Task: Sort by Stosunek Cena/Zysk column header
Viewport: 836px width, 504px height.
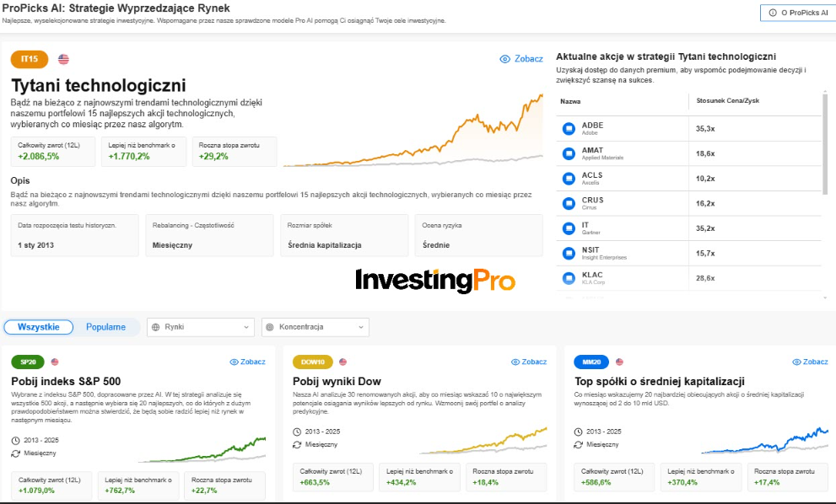Action: coord(727,100)
